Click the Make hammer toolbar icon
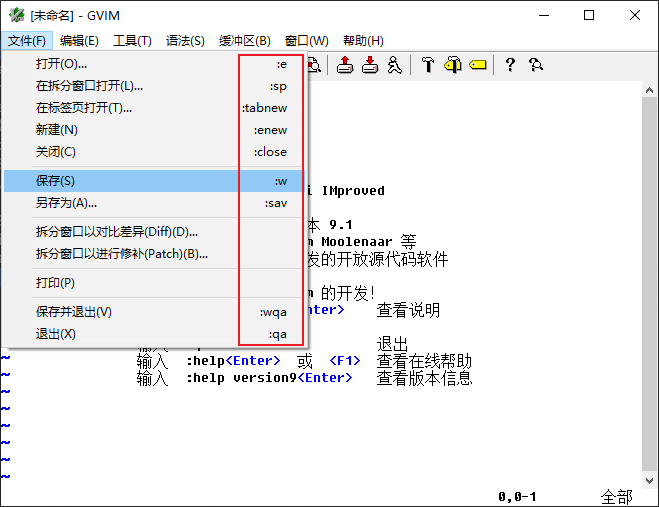 [x=427, y=65]
